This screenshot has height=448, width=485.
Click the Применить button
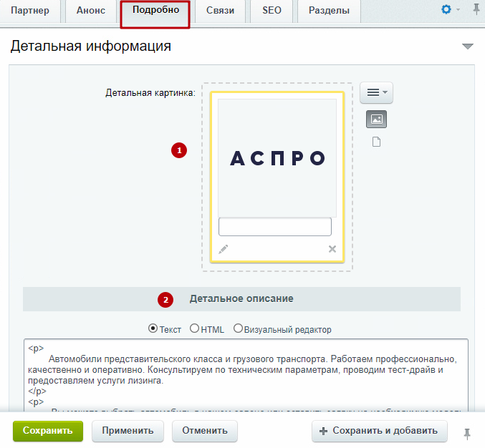pos(128,431)
